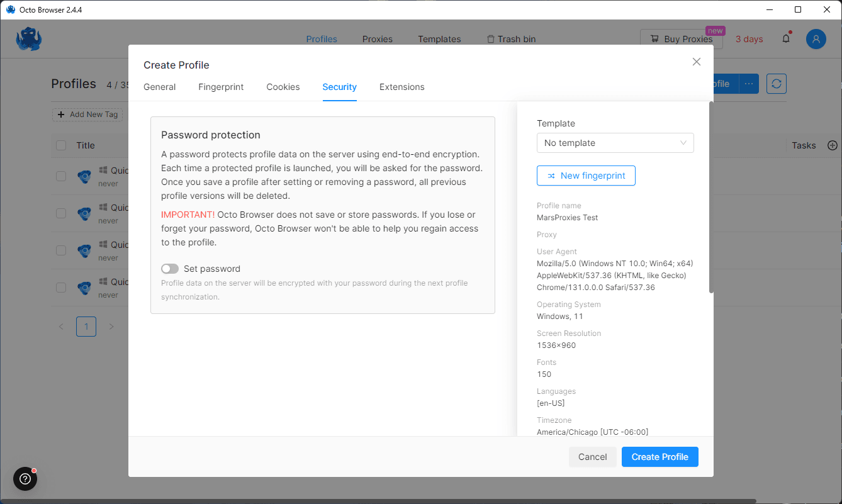Open the help question mark button

pyautogui.click(x=25, y=479)
